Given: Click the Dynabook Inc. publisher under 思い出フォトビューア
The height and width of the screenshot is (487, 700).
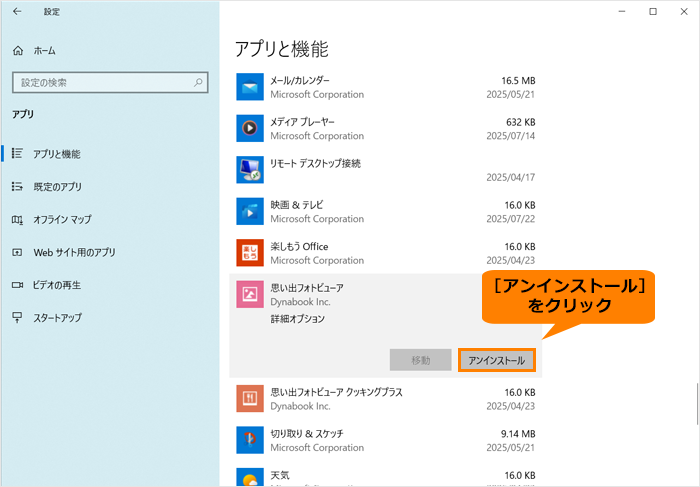Looking at the screenshot, I should point(300,302).
